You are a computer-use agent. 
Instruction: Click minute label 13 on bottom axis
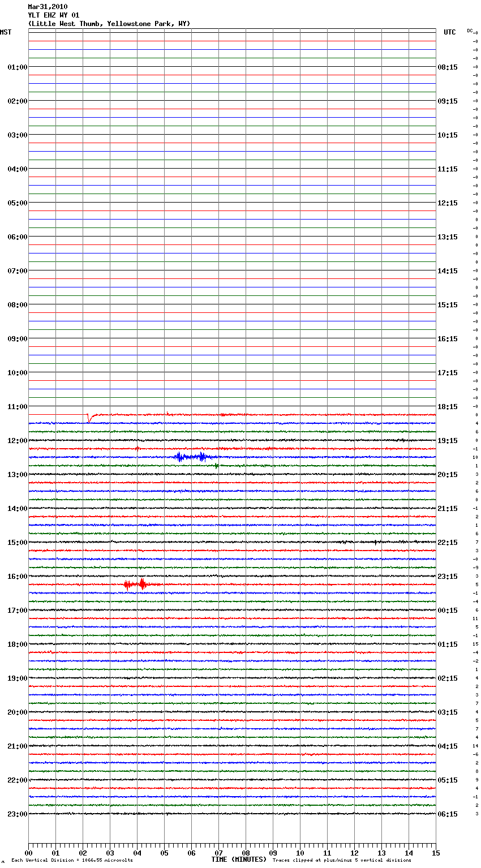click(x=381, y=853)
